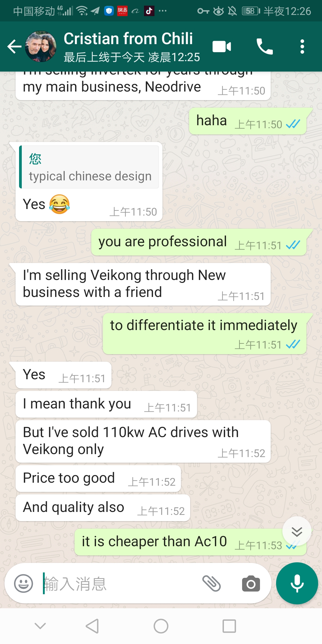Open the three-dot overflow menu

pos(302,47)
